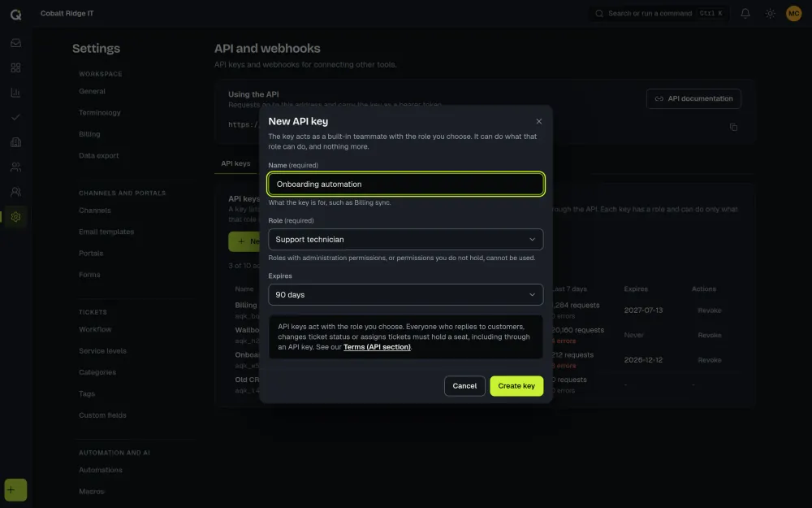Click the 2027-07-13 expiry date cell
The image size is (812, 508).
[x=643, y=310]
